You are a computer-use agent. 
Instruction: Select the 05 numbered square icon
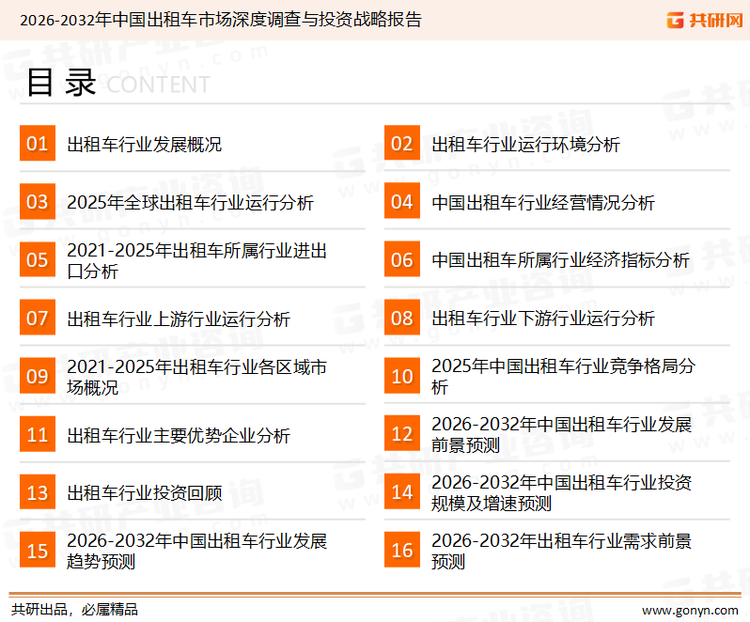pos(37,260)
